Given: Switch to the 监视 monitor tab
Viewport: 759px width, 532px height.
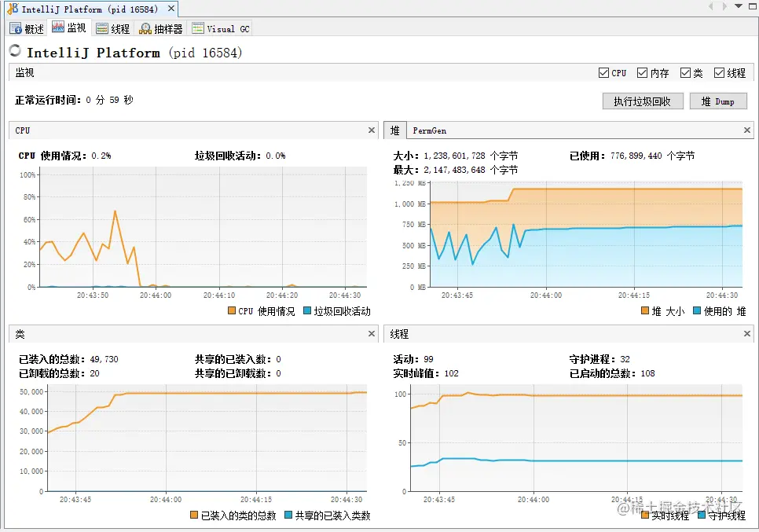Looking at the screenshot, I should tap(69, 28).
